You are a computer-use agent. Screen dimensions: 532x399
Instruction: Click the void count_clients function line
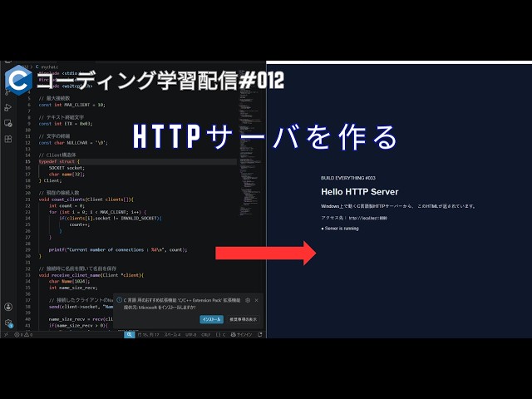pos(86,199)
